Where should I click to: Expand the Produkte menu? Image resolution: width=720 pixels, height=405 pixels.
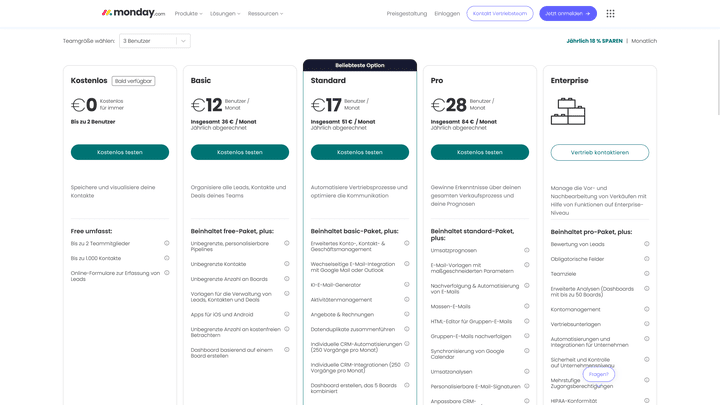[x=188, y=14]
